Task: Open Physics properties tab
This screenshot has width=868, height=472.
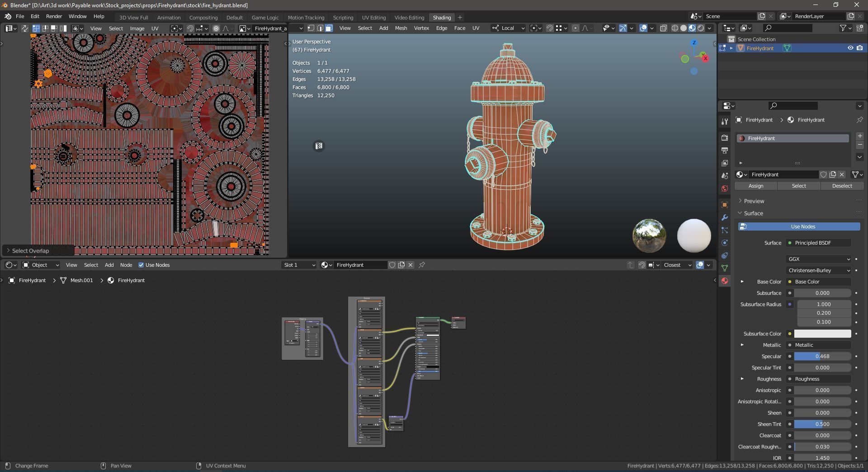Action: (725, 243)
